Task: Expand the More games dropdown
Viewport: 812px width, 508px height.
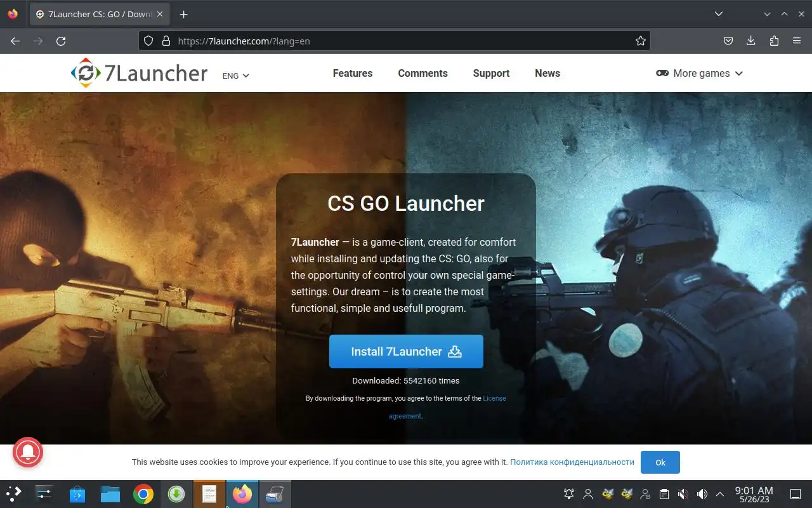Action: point(699,73)
